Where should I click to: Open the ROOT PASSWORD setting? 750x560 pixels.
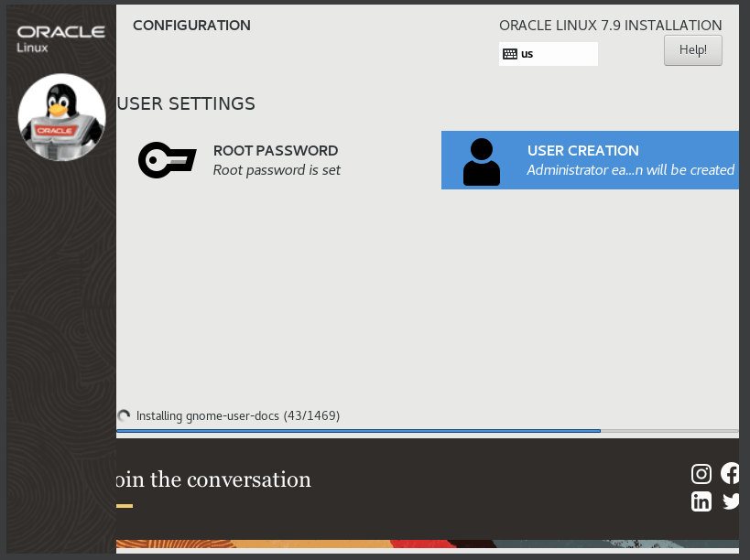[276, 151]
